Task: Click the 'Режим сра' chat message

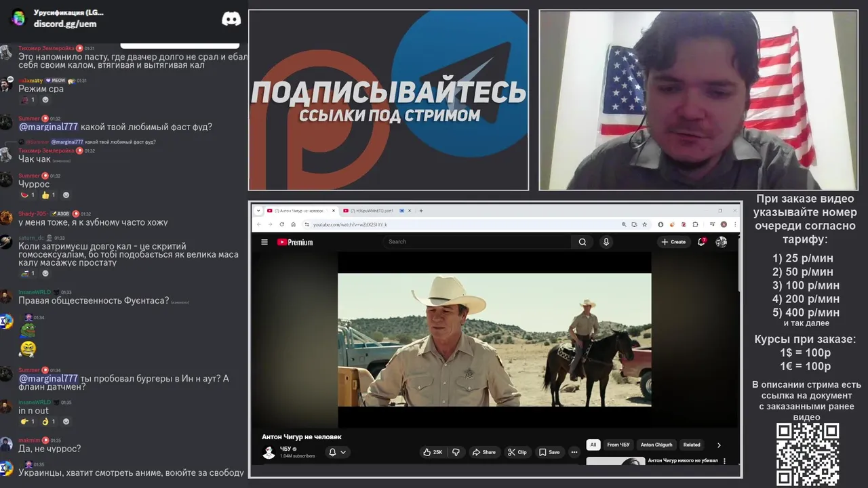Action: [41, 89]
